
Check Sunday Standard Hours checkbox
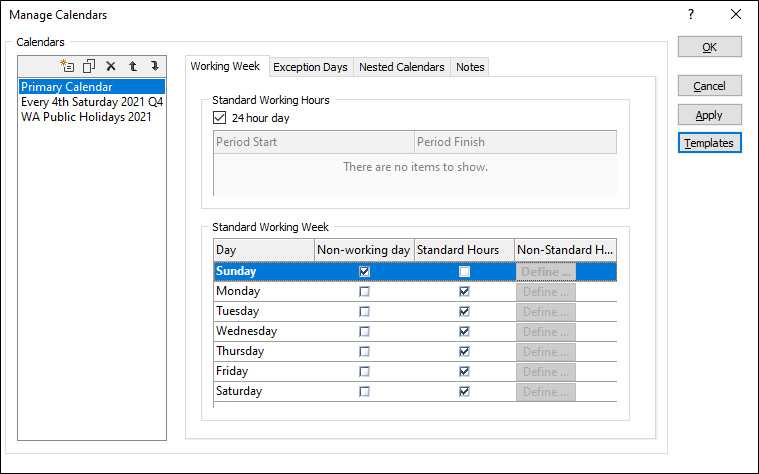[x=464, y=271]
